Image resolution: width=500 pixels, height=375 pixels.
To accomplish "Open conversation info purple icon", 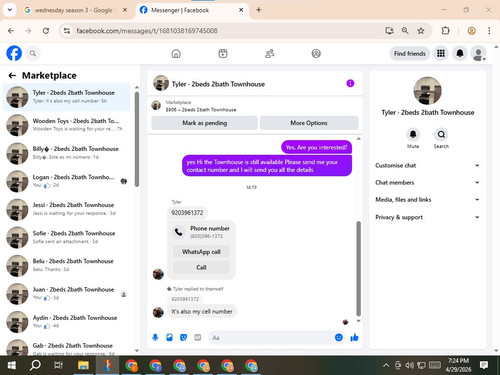I will point(350,83).
